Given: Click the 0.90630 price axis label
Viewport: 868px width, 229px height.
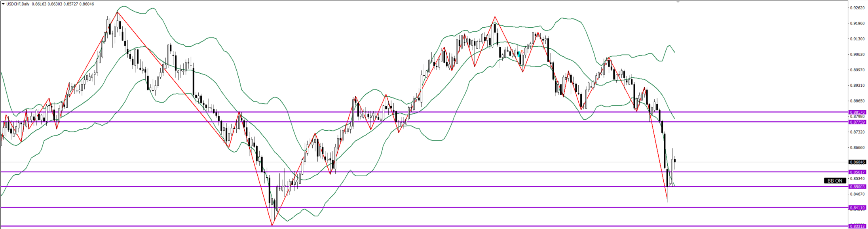Looking at the screenshot, I should 857,54.
